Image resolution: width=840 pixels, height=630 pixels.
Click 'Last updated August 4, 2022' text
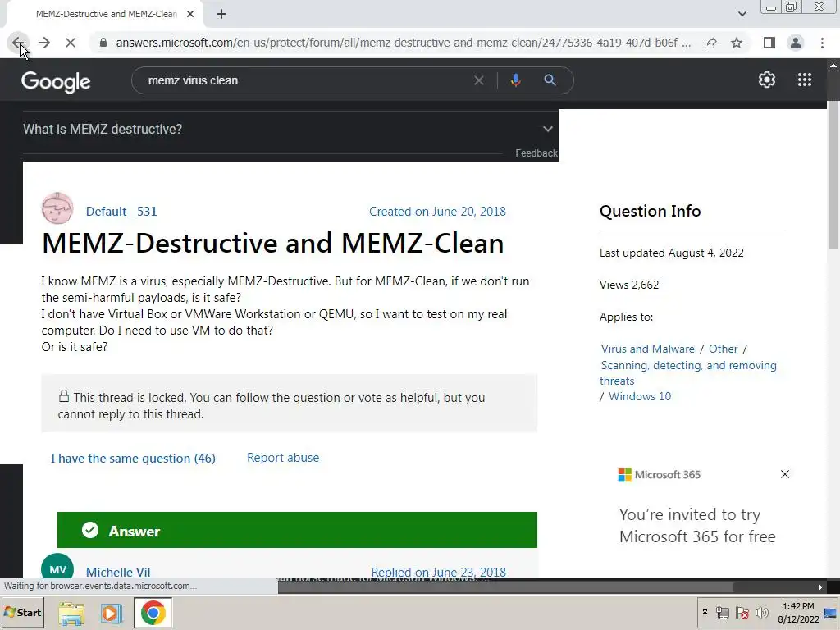point(671,253)
